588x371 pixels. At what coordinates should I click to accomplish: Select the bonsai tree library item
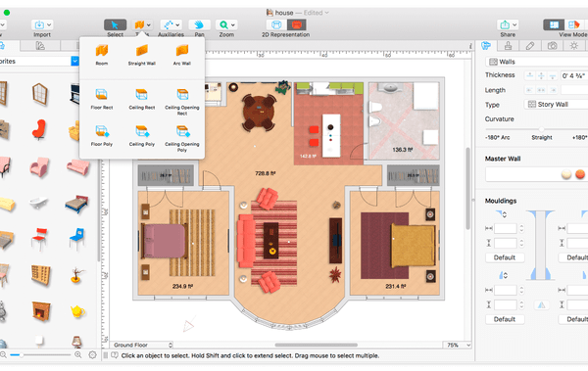point(76,275)
